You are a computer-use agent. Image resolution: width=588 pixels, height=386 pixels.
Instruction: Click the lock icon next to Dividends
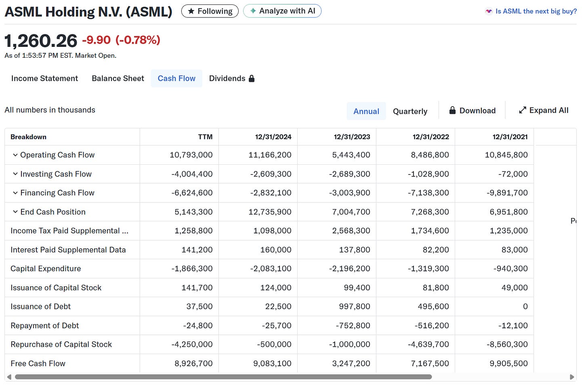[252, 78]
